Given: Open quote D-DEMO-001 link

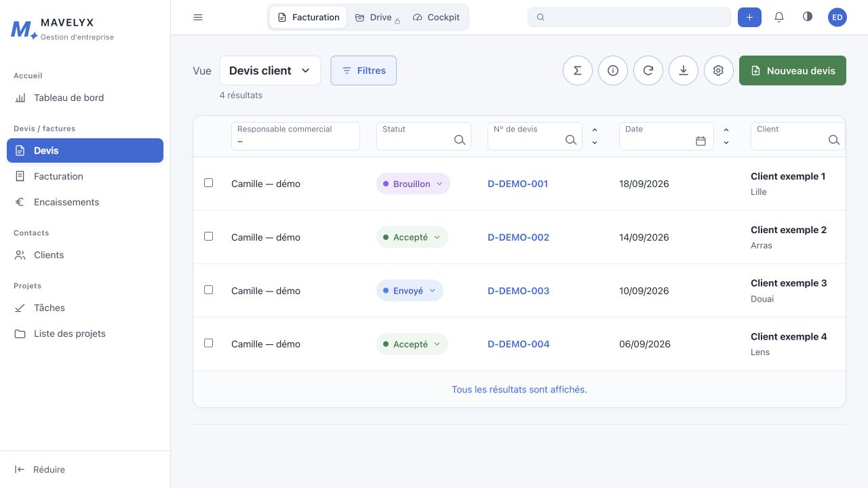Looking at the screenshot, I should (x=518, y=184).
